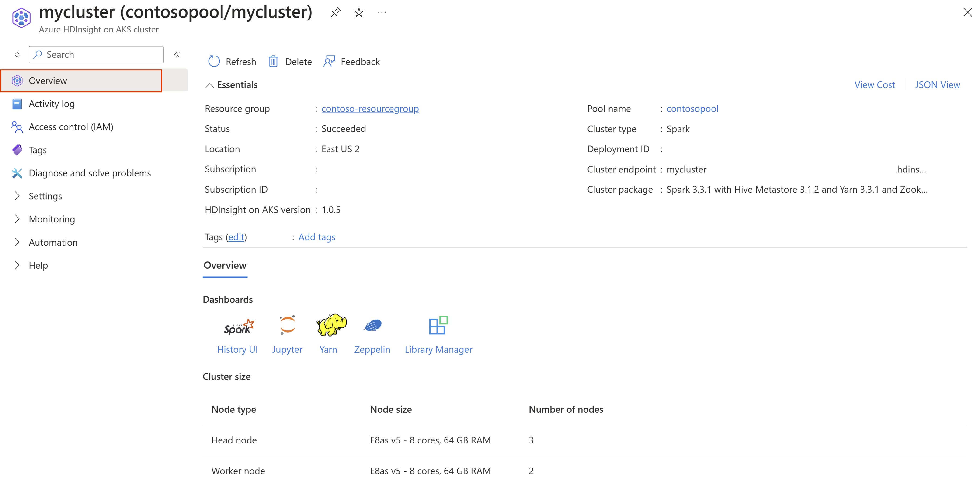Open the Library Manager icon
The height and width of the screenshot is (482, 980).
point(438,326)
